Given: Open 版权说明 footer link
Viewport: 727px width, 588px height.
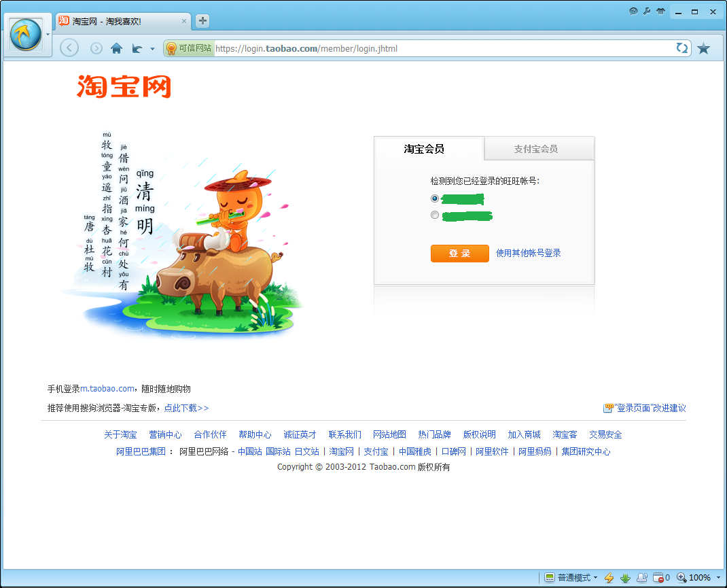Looking at the screenshot, I should (480, 434).
